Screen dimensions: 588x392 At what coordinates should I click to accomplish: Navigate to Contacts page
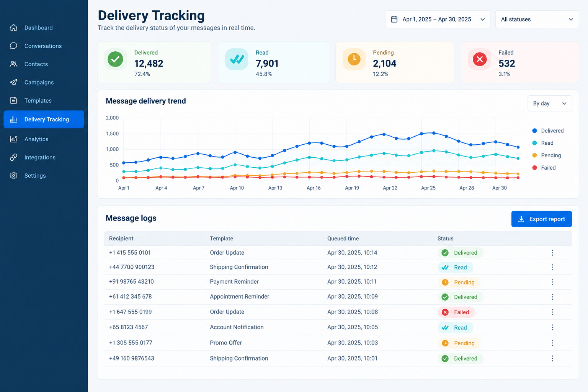coord(36,64)
